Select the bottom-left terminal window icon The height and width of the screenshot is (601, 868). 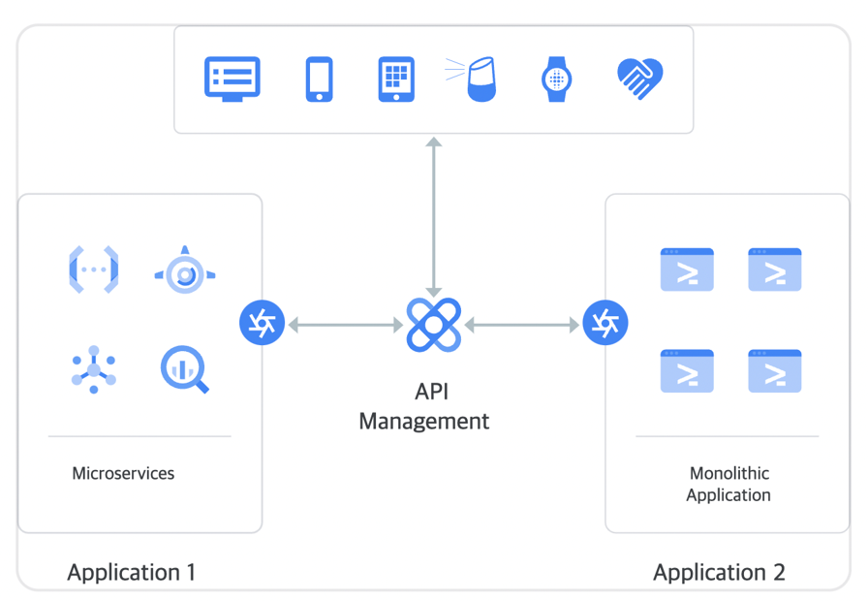tap(687, 371)
